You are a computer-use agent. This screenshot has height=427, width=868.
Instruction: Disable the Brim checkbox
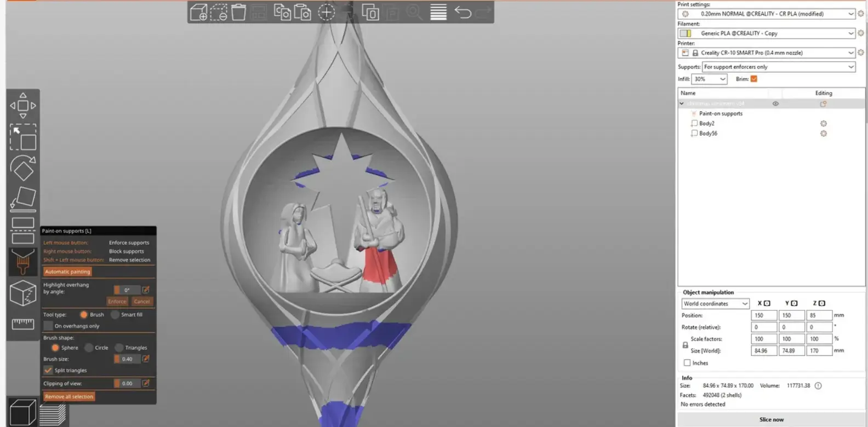click(x=754, y=79)
